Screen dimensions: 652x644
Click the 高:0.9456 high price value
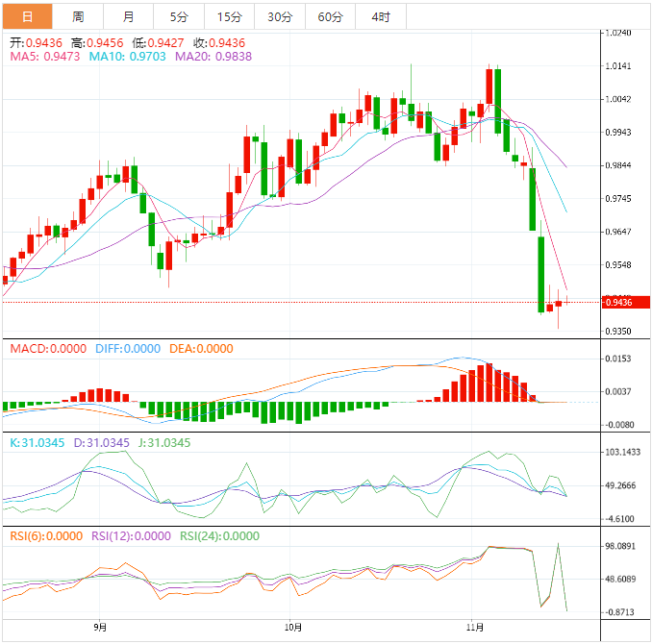pyautogui.click(x=97, y=43)
